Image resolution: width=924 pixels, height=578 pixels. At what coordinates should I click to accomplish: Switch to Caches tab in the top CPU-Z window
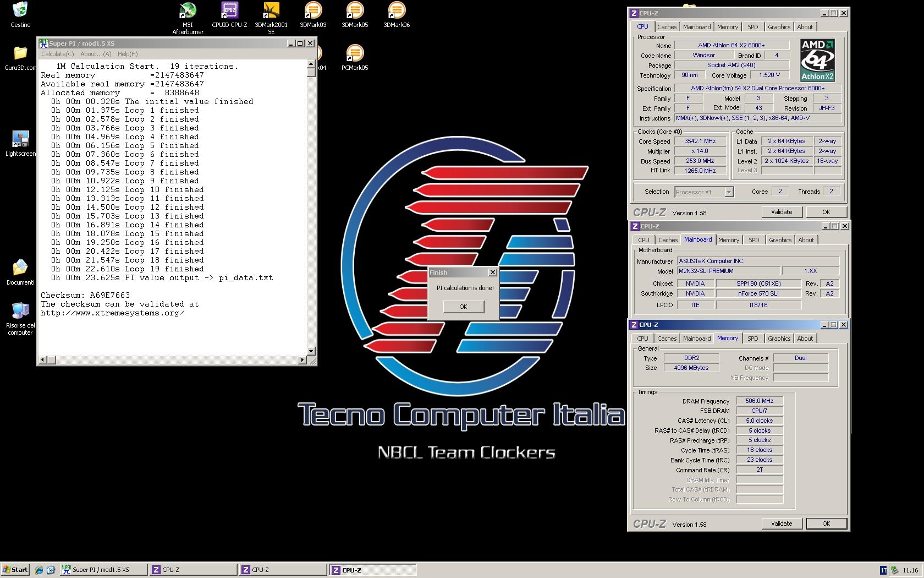(x=667, y=27)
